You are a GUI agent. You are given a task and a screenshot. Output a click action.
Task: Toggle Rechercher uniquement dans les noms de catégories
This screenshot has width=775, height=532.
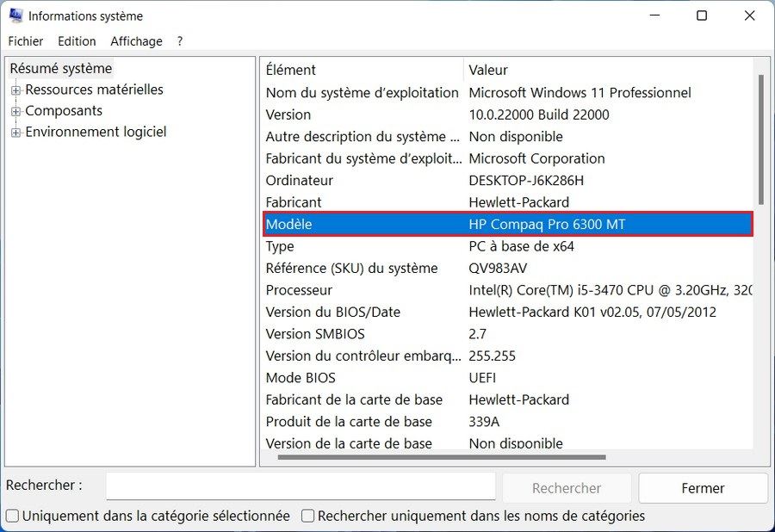click(x=307, y=516)
